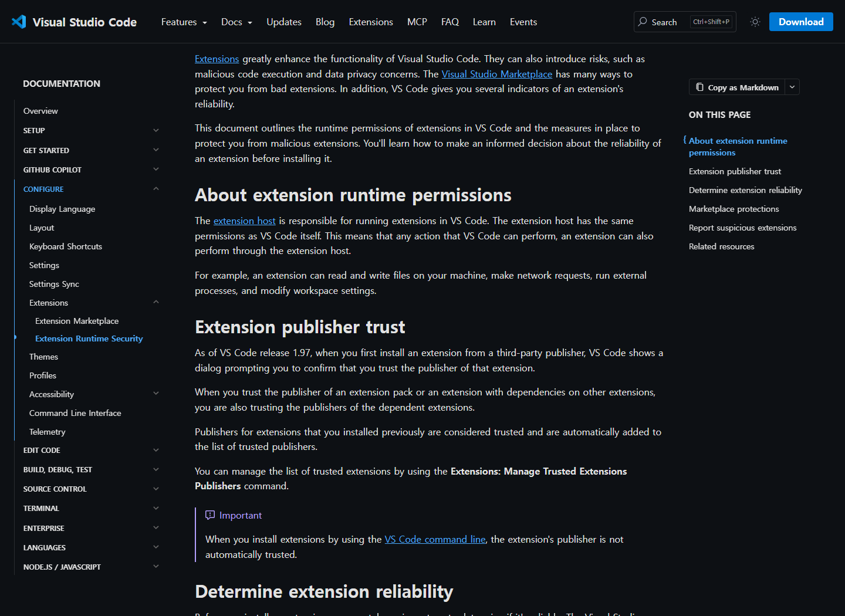The width and height of the screenshot is (845, 616).
Task: Expand the BUILD, DEBUG, TEST section
Action: [x=156, y=469]
